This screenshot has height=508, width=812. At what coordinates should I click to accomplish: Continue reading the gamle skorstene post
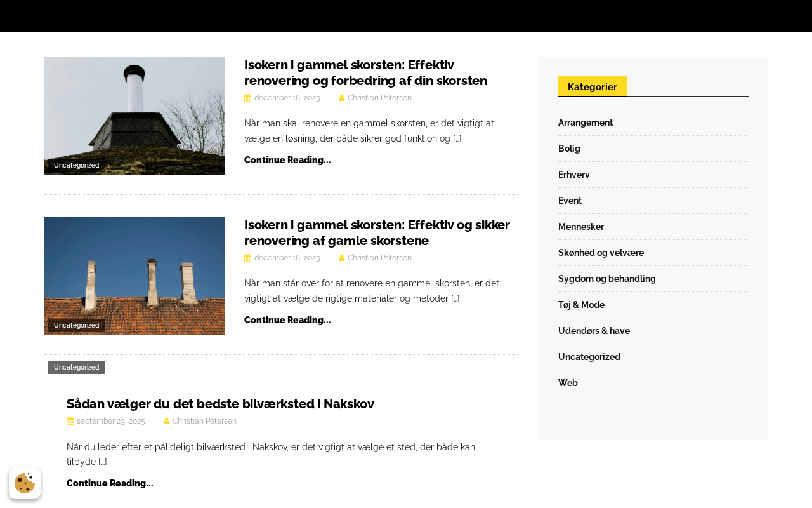[x=287, y=320]
